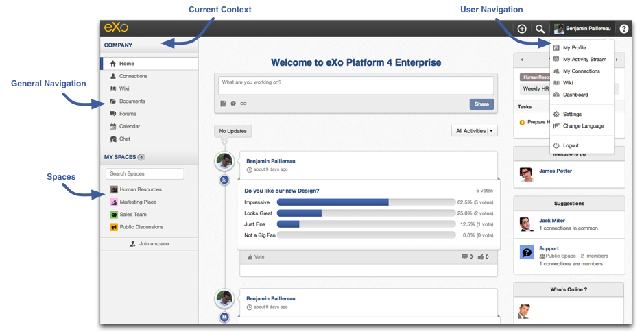Select My Activity Stream menu item
Viewport: 644px width, 336px height.
(584, 60)
